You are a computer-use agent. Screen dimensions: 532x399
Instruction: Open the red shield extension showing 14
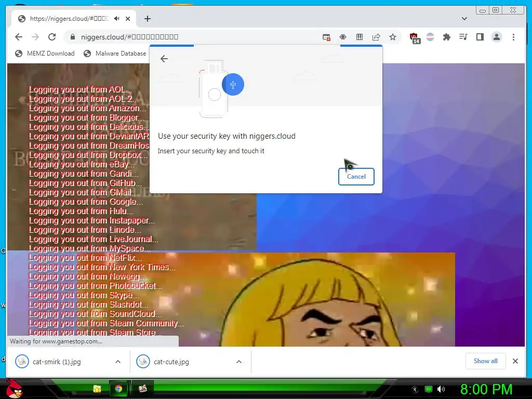[x=414, y=37]
